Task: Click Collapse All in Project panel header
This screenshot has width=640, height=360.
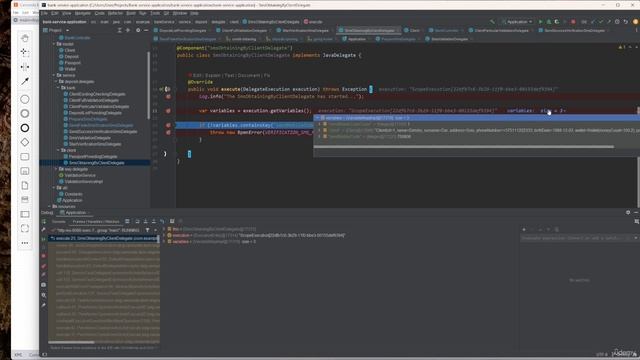Action: pyautogui.click(x=128, y=30)
